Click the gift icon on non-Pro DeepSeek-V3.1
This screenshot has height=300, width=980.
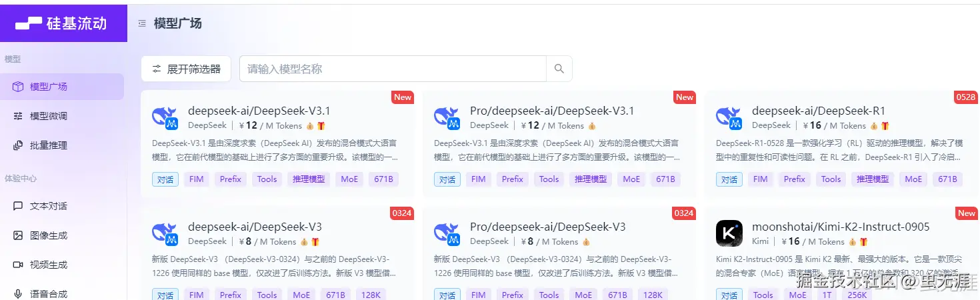coord(321,125)
